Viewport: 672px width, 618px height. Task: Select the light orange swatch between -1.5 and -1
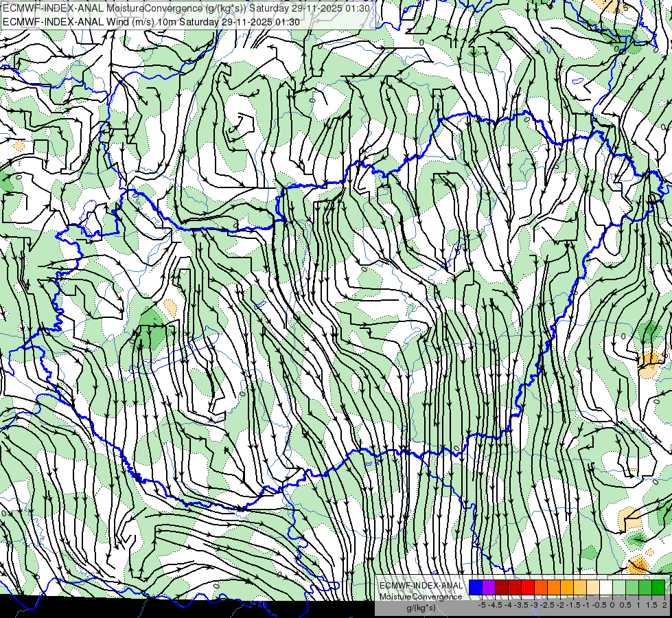580,587
